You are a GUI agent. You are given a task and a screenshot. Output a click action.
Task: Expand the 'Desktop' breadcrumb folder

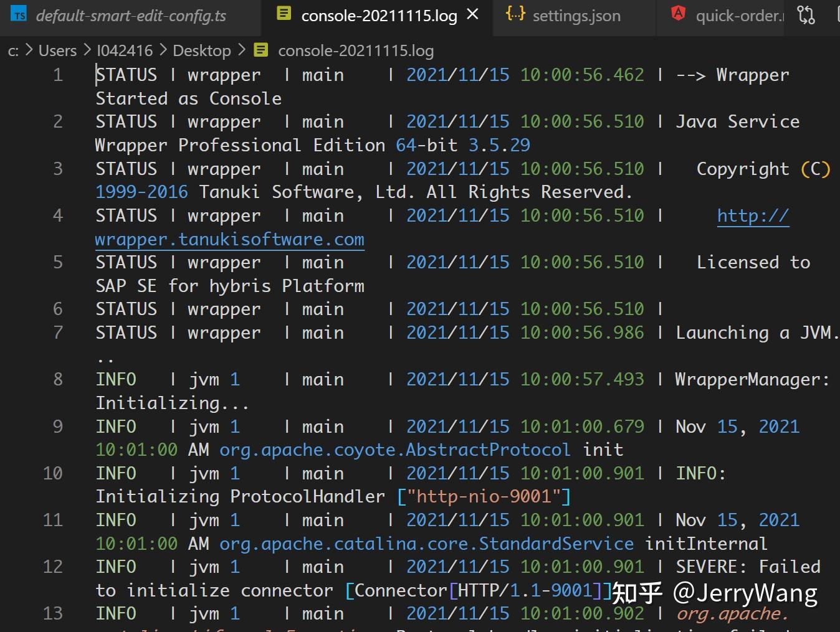pyautogui.click(x=201, y=50)
